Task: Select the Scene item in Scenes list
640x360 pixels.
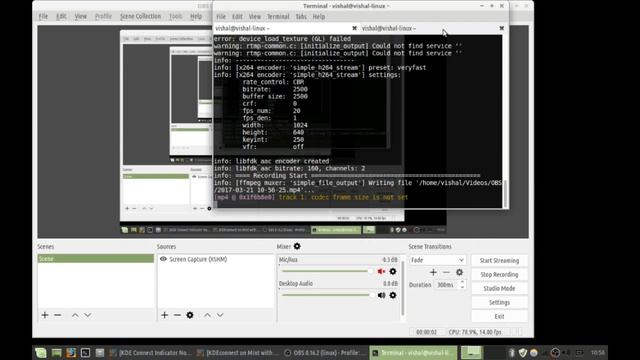Action: pyautogui.click(x=96, y=259)
